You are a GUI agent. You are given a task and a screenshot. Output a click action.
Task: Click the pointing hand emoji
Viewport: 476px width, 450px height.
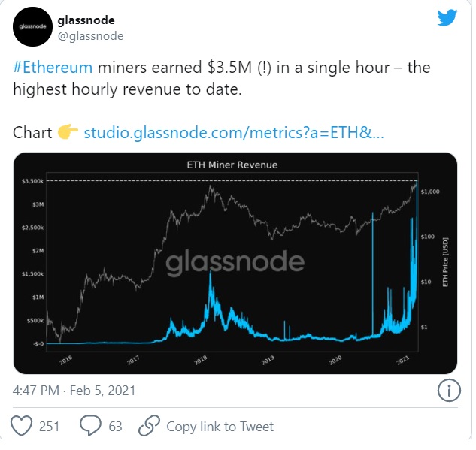point(68,133)
